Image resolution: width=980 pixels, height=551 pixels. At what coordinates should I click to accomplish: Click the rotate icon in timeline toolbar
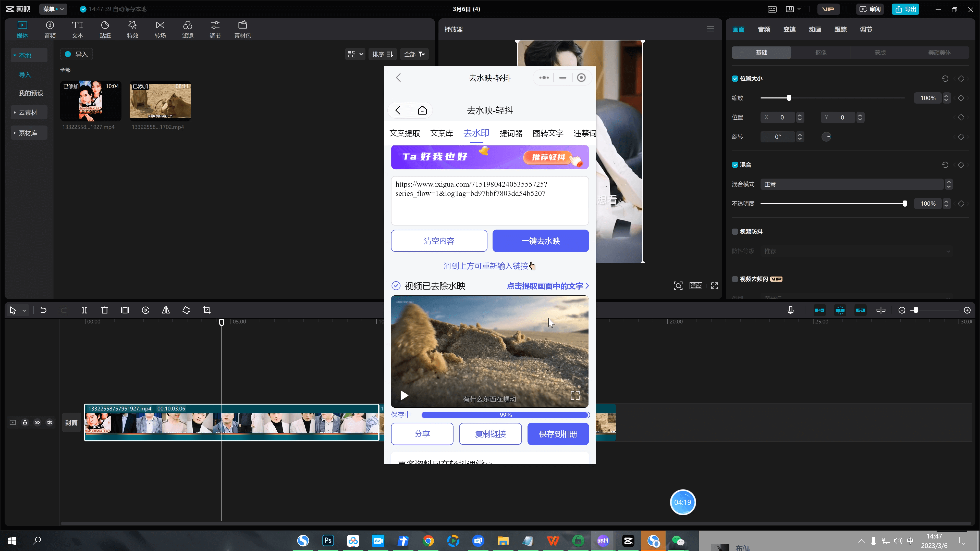point(186,310)
